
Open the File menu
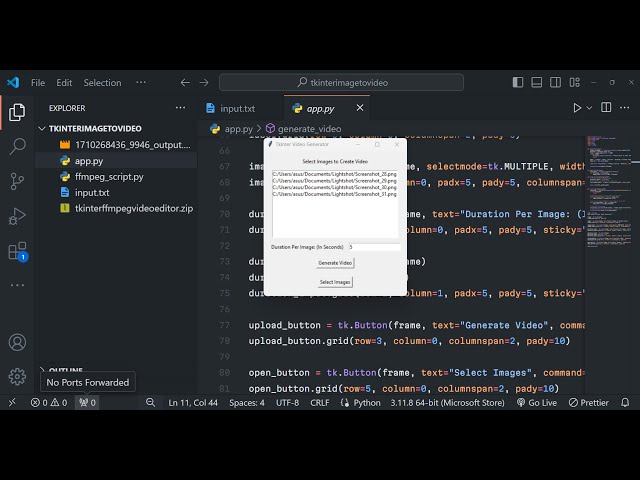[38, 83]
